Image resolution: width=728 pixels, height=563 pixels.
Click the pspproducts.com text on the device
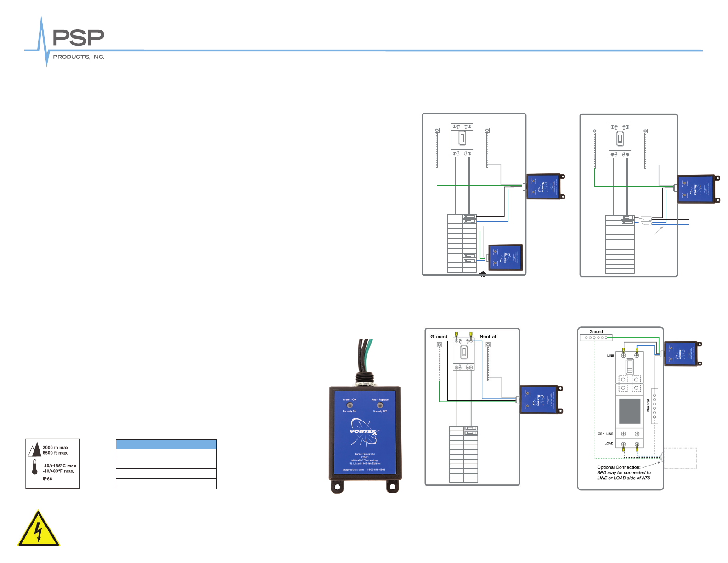point(353,469)
